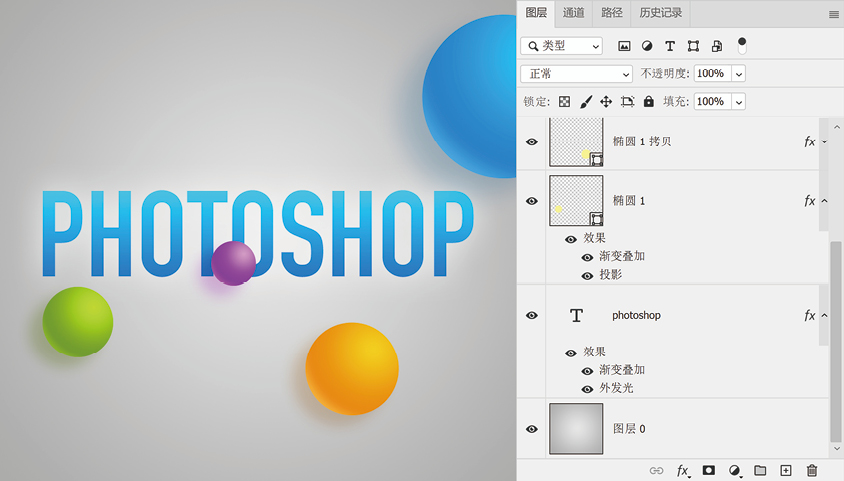Open the 类型 filter dropdown
The image size is (844, 481).
click(561, 46)
